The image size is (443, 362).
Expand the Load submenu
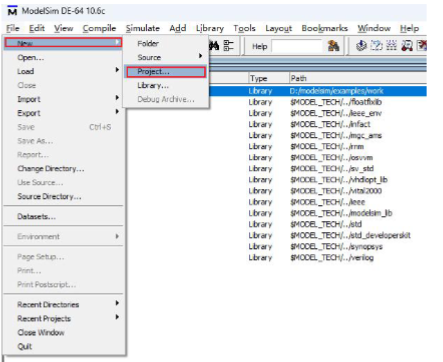(63, 71)
